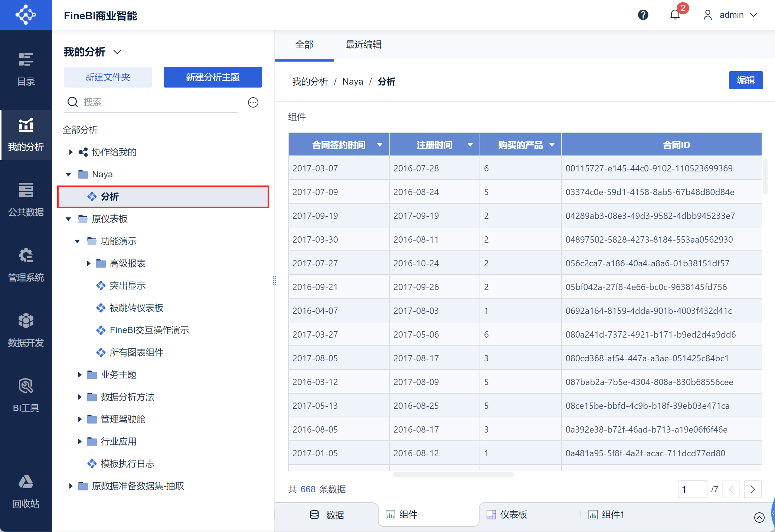Switch to the 仪表板 bottom tab
The height and width of the screenshot is (532, 775).
tap(507, 515)
